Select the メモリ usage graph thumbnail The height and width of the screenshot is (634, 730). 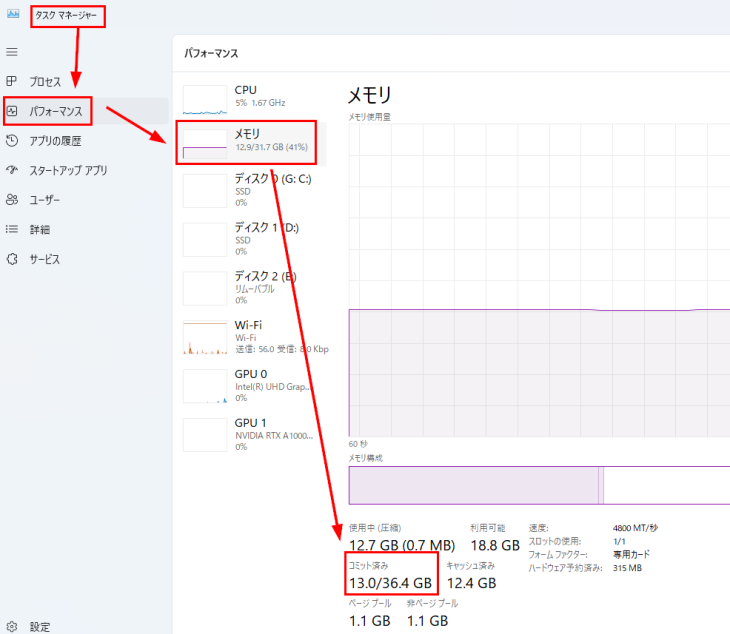pos(205,143)
